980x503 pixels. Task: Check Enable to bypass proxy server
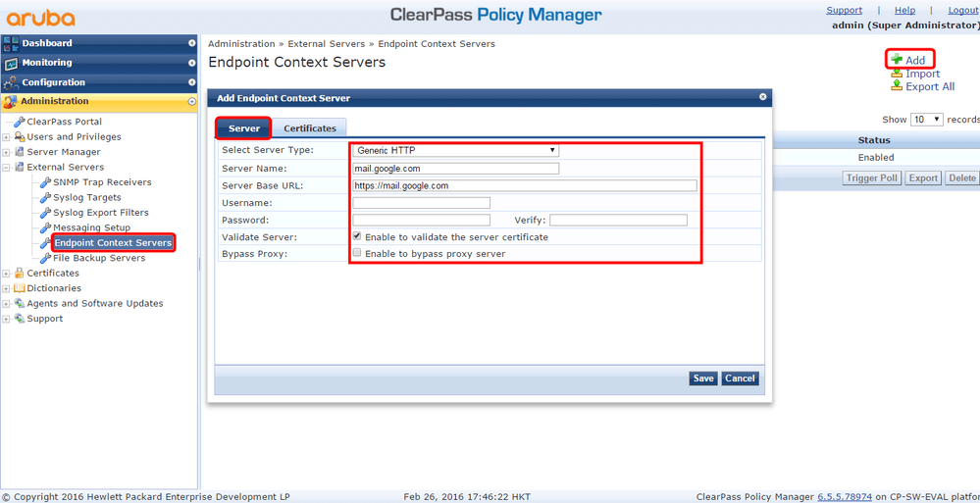pyautogui.click(x=357, y=253)
